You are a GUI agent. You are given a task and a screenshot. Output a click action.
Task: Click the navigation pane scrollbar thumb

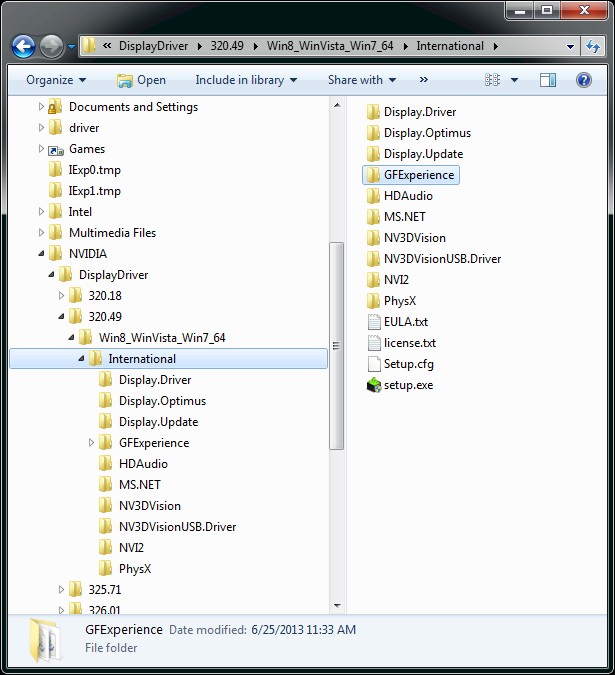[337, 346]
